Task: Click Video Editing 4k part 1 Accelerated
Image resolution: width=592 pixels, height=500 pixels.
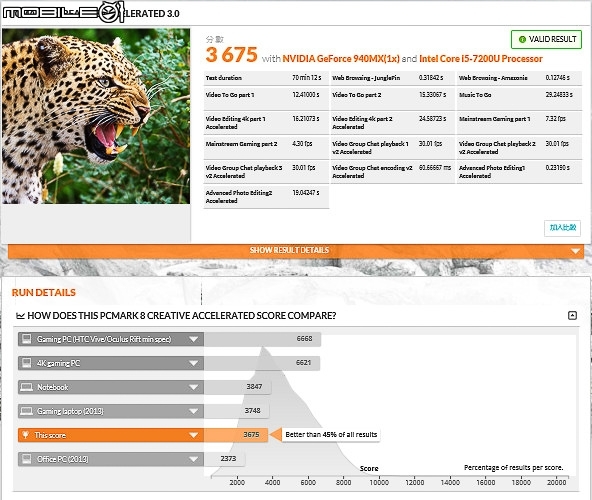Action: pyautogui.click(x=266, y=123)
